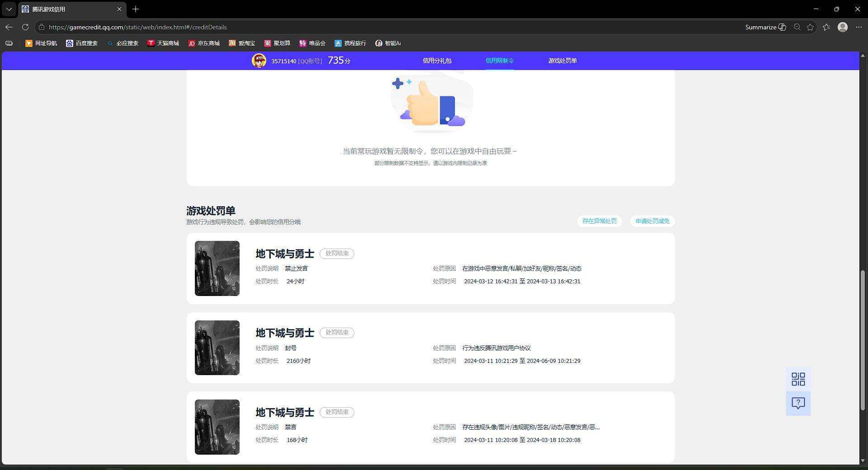Viewport: 868px width, 470px height.
Task: Open the tab search dropdown arrow
Action: pyautogui.click(x=9, y=9)
